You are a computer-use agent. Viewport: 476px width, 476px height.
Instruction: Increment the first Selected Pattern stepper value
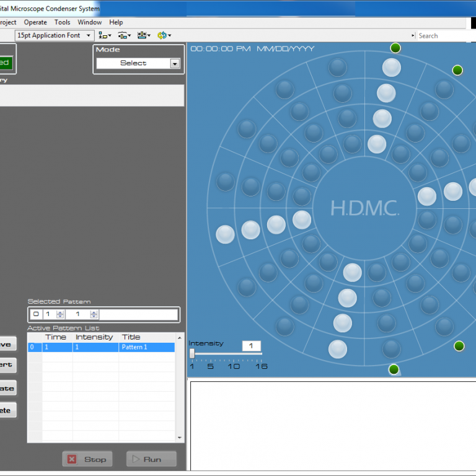60,312
